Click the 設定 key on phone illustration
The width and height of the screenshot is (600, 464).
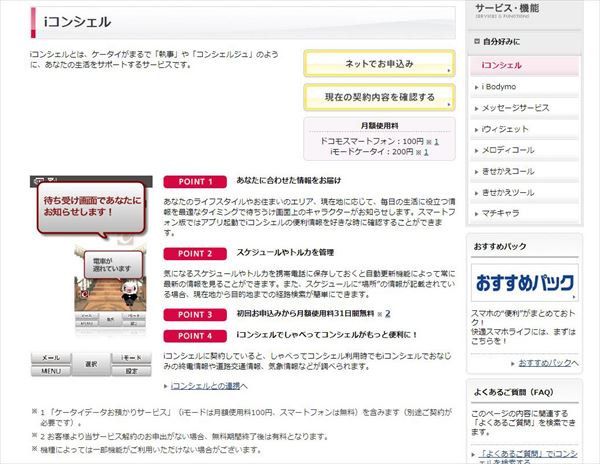131,371
